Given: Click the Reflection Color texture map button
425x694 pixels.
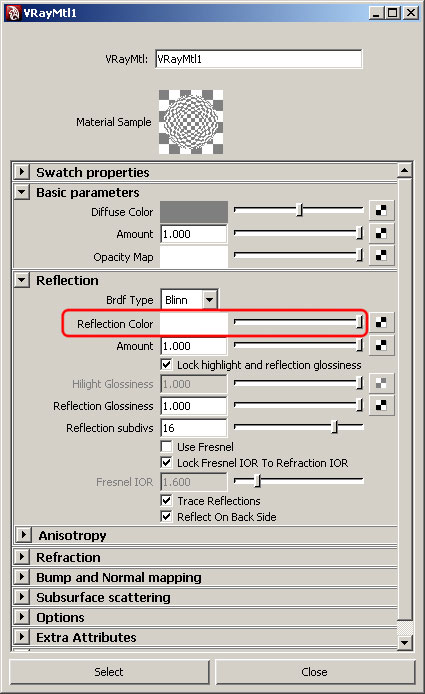Looking at the screenshot, I should point(381,323).
